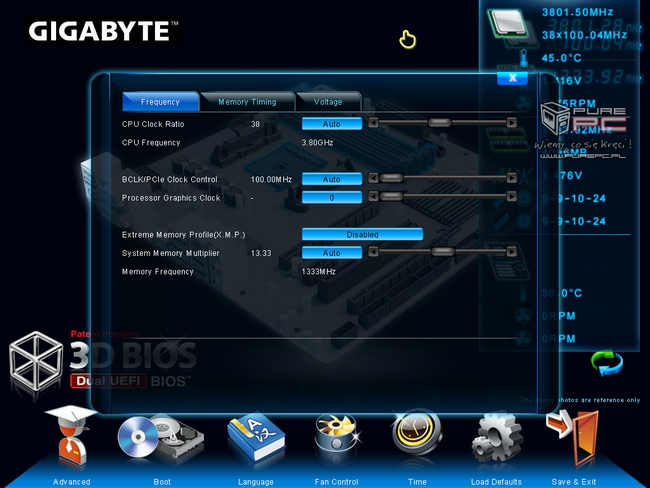Click the CPU chip icon in sidebar
The image size is (650, 488).
pyautogui.click(x=509, y=24)
